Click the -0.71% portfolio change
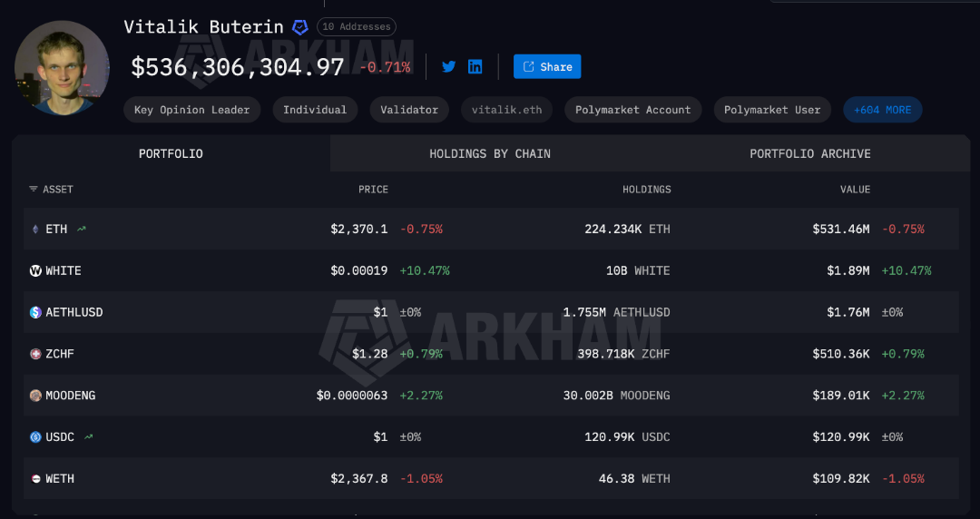This screenshot has width=980, height=519. tap(385, 67)
